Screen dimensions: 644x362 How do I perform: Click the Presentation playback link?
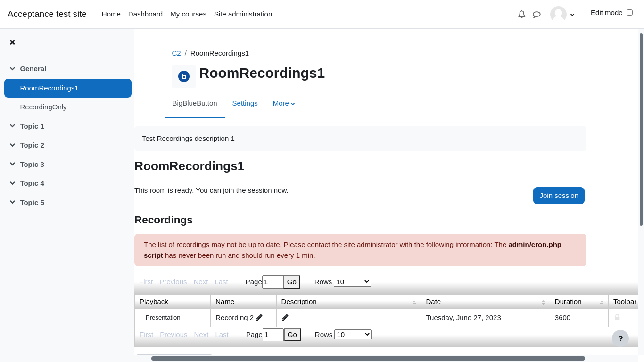coord(163,318)
